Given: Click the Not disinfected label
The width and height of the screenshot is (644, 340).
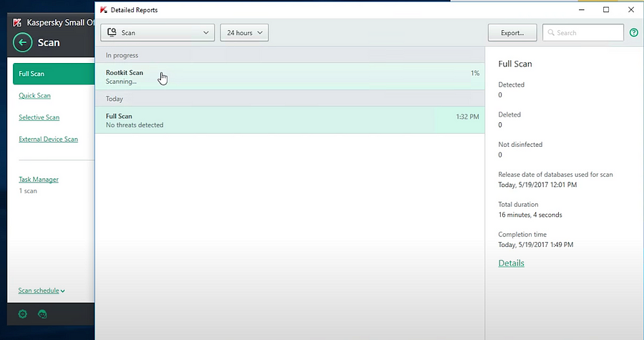Looking at the screenshot, I should click(x=520, y=145).
